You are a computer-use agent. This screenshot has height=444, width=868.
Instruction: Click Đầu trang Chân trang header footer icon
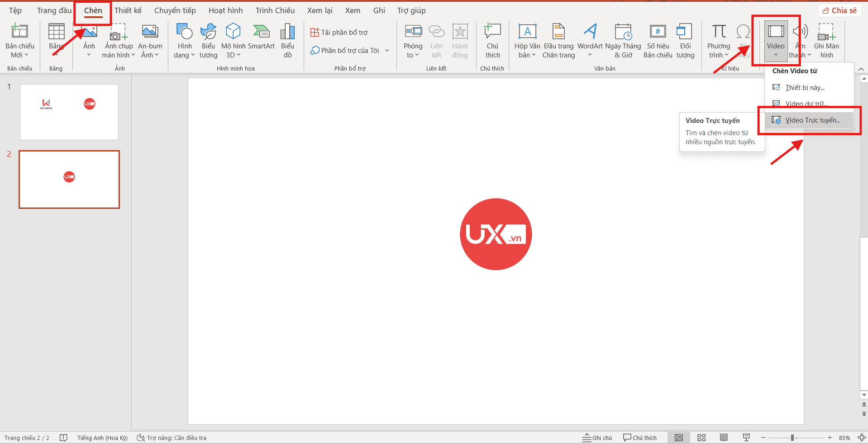point(558,33)
